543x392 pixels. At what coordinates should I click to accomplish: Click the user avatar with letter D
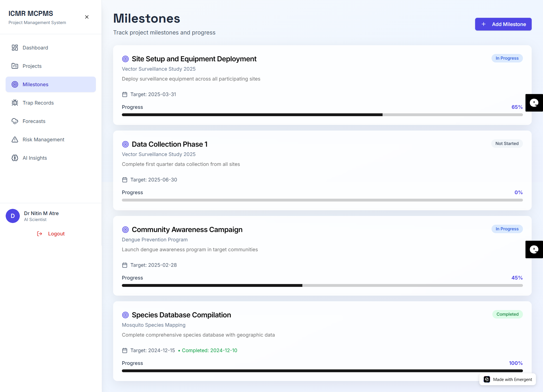13,216
